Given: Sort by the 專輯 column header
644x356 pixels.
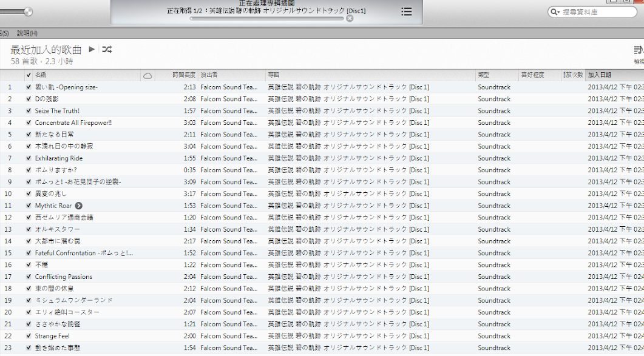Looking at the screenshot, I should point(370,75).
